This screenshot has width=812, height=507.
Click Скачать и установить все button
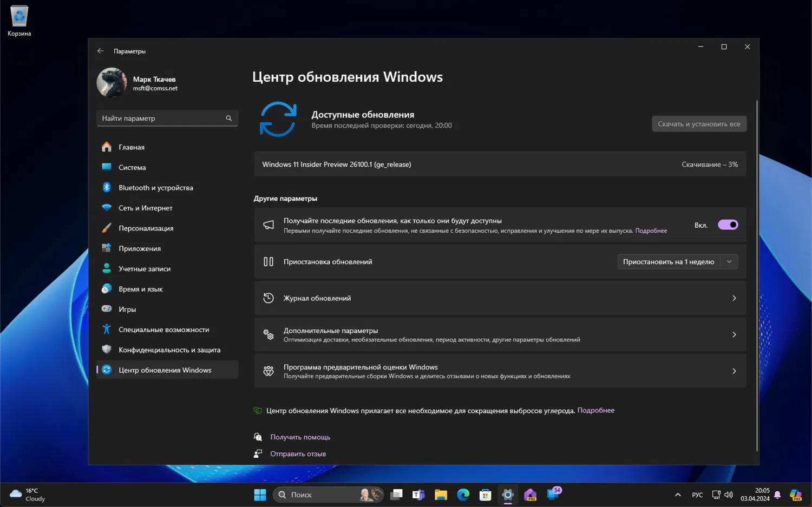tap(699, 123)
